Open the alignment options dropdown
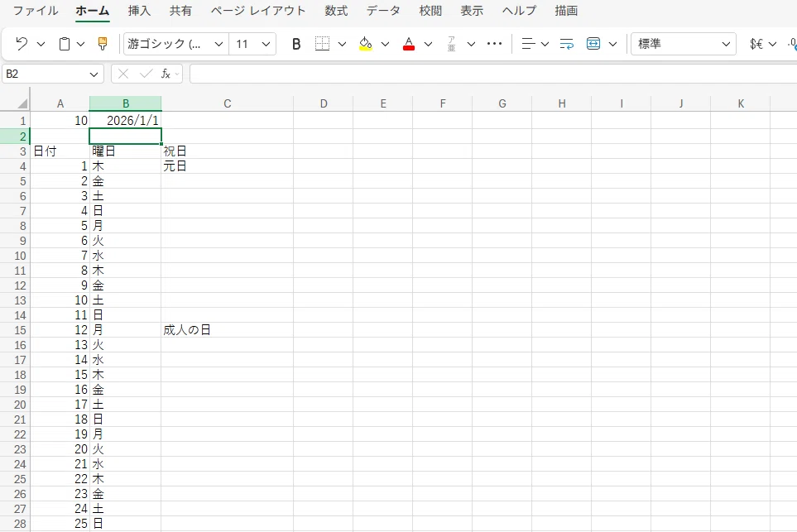The width and height of the screenshot is (797, 532). (545, 44)
